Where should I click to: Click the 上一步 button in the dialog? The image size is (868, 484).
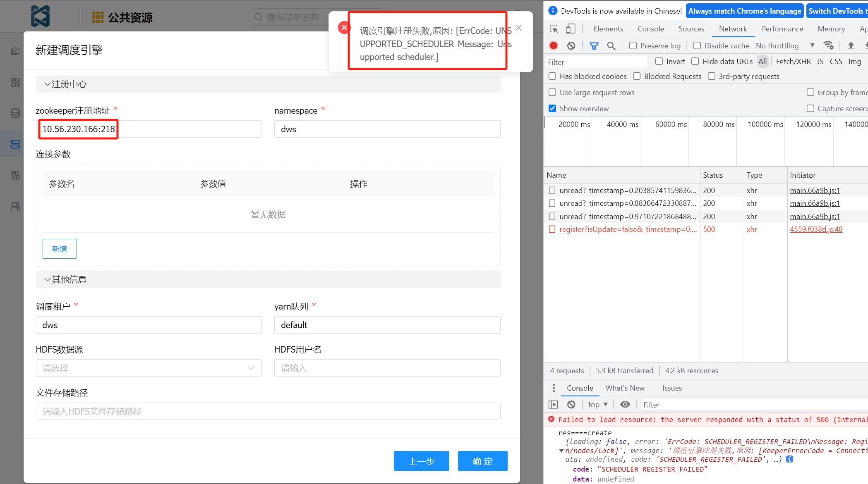pos(422,460)
